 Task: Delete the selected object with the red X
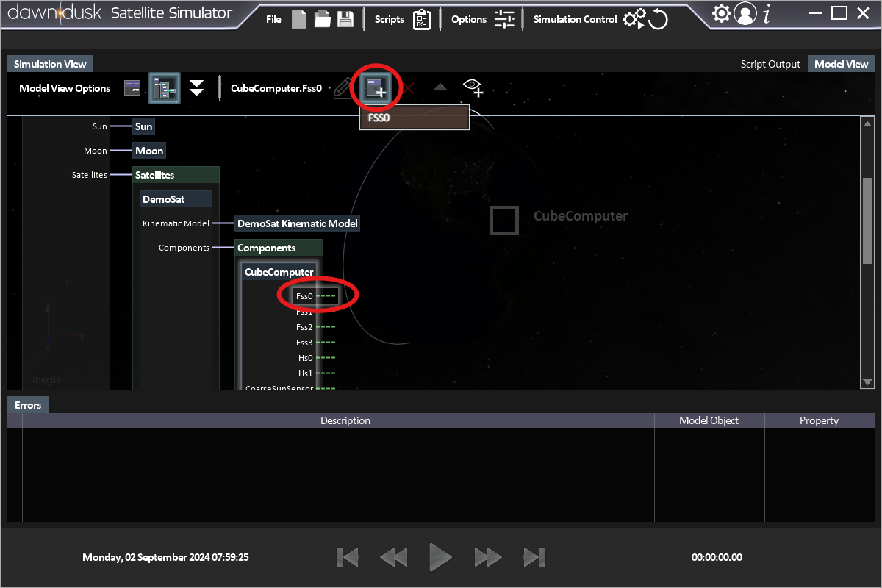(409, 89)
